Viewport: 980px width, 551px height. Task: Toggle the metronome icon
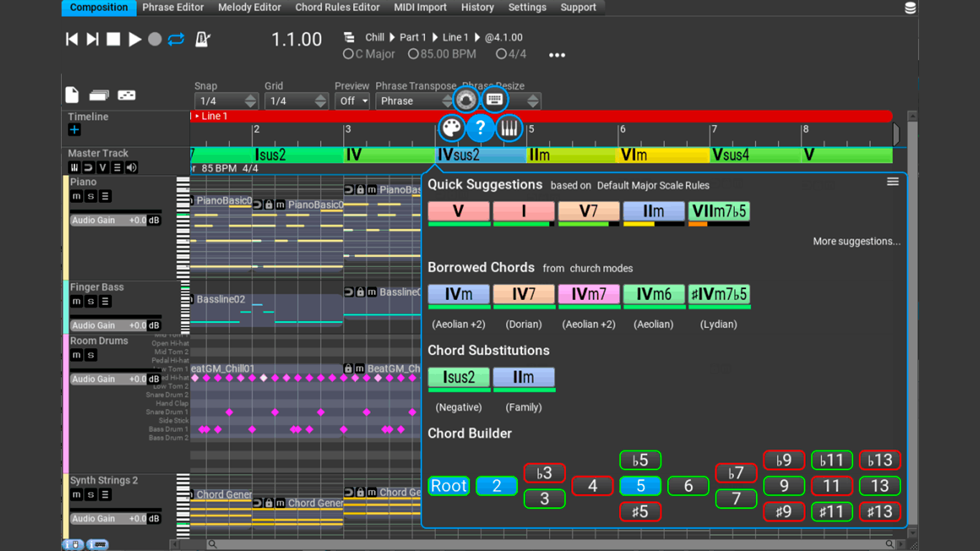(202, 39)
